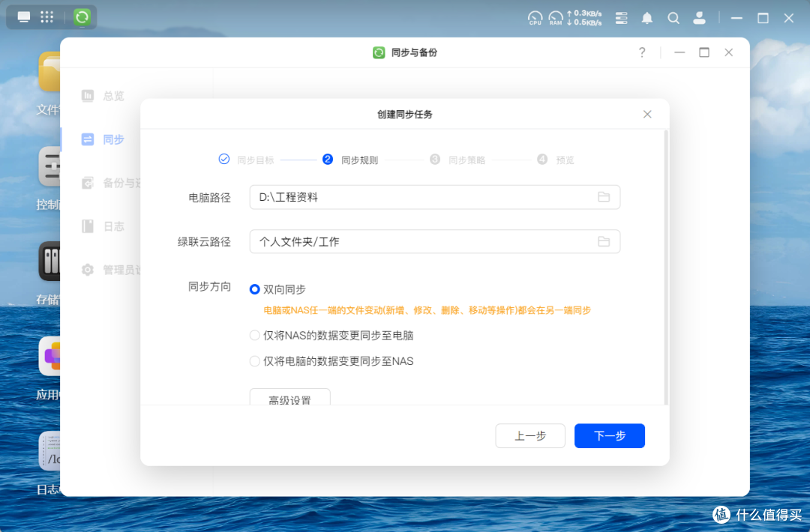Minimize the 同步与备份 window
Screen dimensions: 810x532
[x=679, y=52]
